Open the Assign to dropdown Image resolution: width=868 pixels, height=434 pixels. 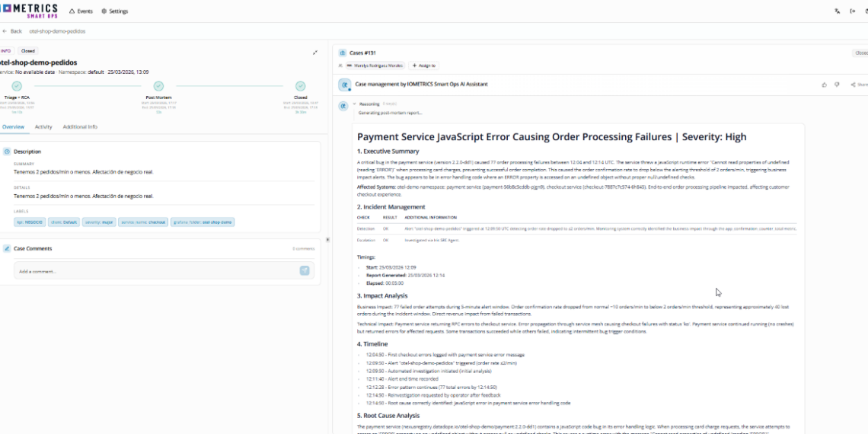coord(423,66)
